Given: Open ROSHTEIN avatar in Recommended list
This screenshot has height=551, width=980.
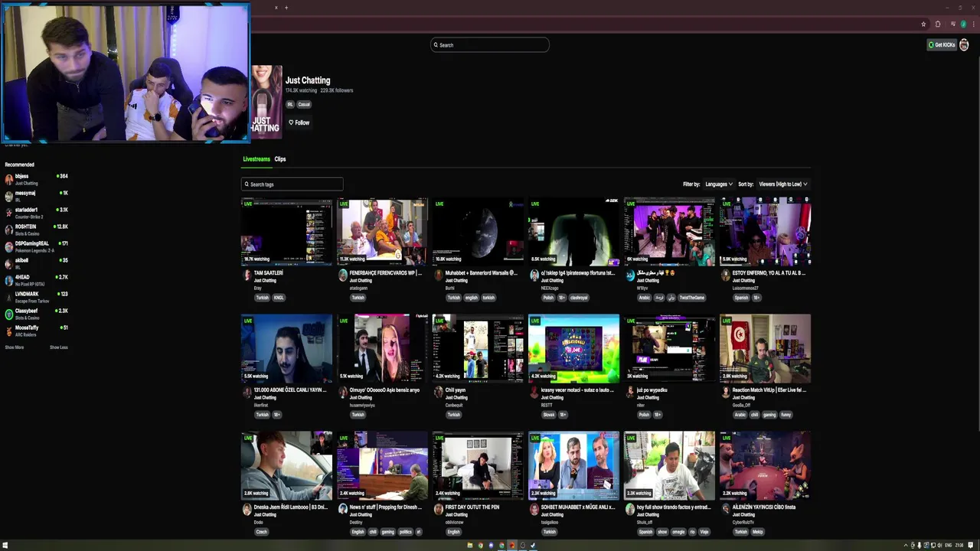Looking at the screenshot, I should (x=9, y=230).
